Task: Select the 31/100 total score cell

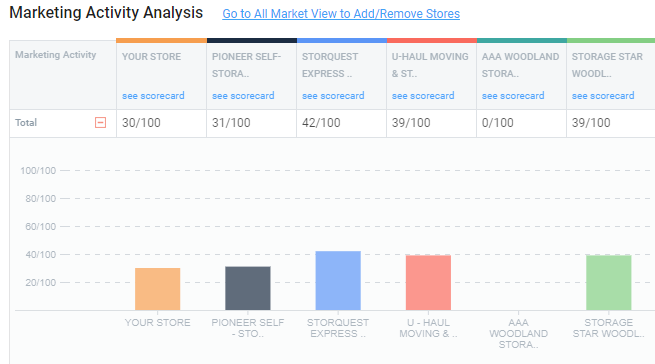Action: 251,123
